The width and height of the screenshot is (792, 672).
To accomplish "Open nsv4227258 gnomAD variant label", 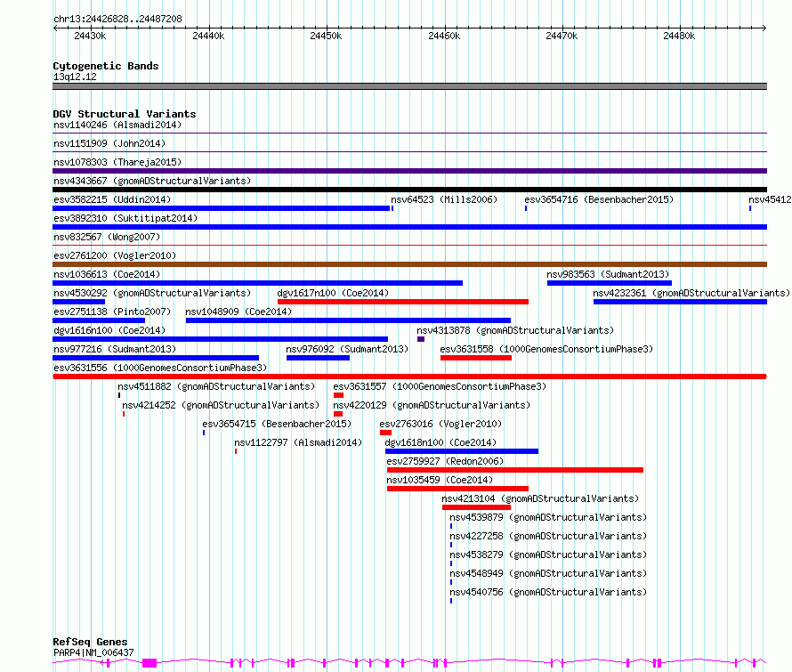I will (548, 536).
